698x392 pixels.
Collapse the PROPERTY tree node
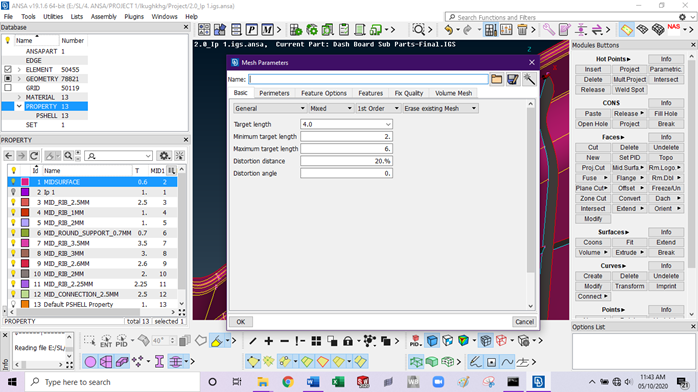19,106
